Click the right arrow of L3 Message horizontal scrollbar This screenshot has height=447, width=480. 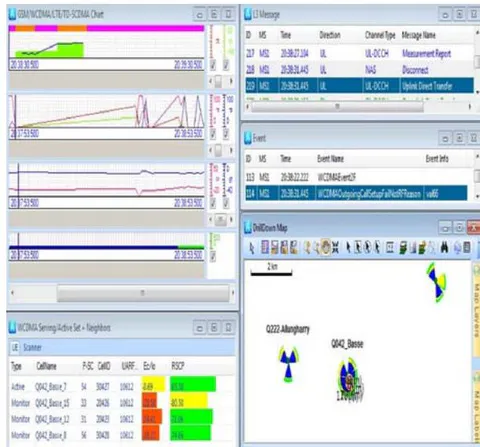click(x=470, y=107)
